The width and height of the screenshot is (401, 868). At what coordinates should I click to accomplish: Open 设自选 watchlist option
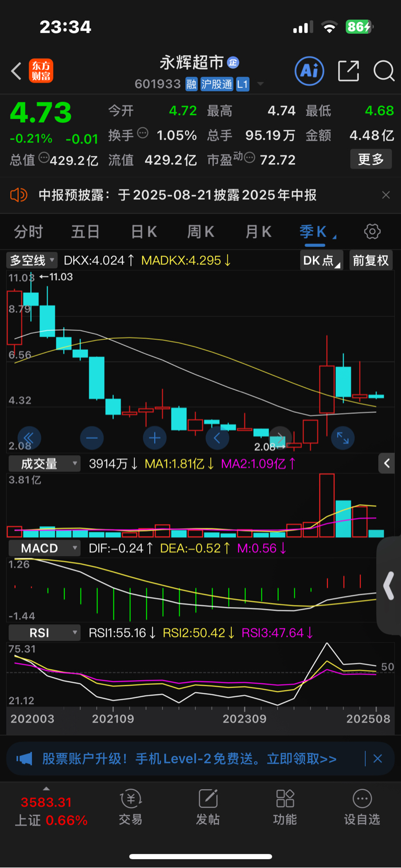[362, 807]
